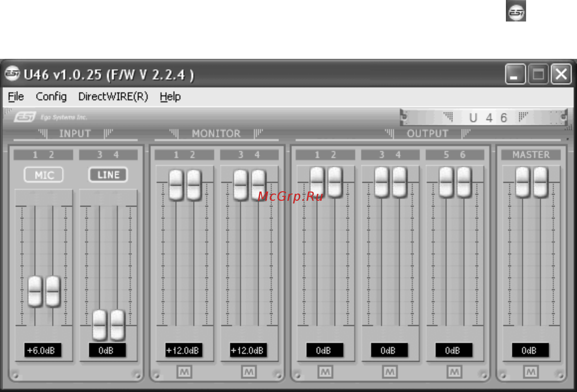This screenshot has width=577, height=392.
Task: Click the input 1 fader knob
Action: [x=35, y=291]
